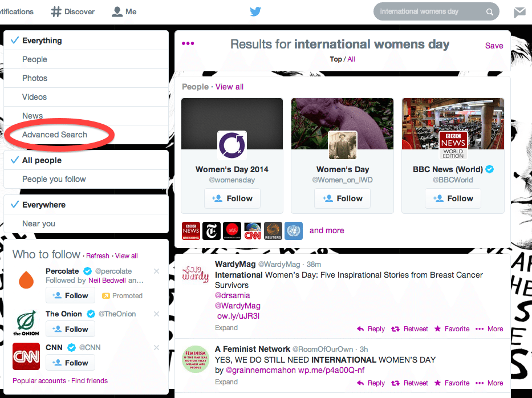Open A Feminist Network avatar
The image size is (532, 398).
[195, 359]
